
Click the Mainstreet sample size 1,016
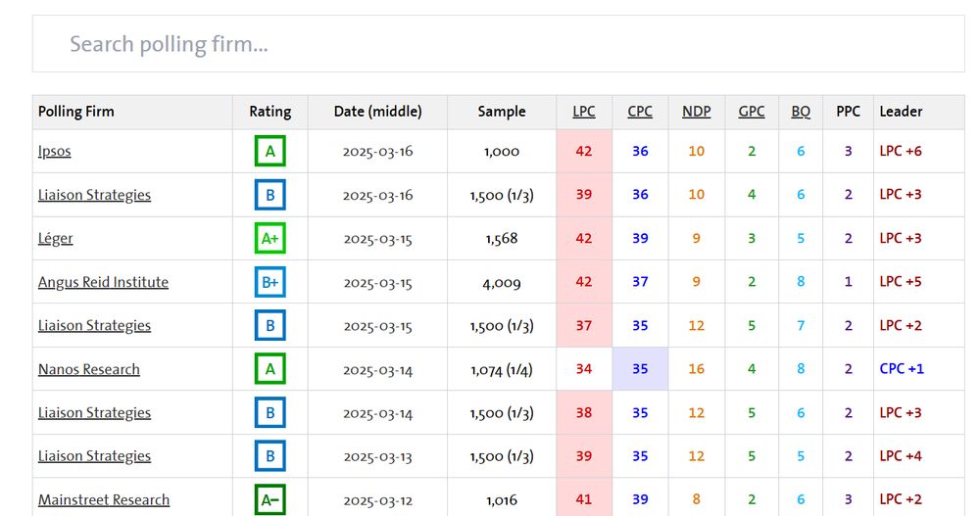(501, 500)
